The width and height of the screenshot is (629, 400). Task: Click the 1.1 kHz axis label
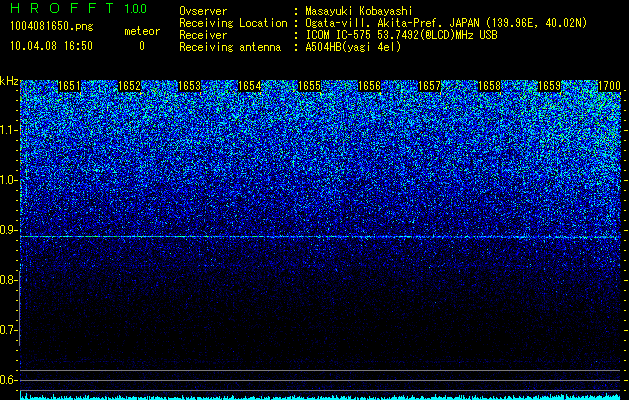click(x=9, y=130)
